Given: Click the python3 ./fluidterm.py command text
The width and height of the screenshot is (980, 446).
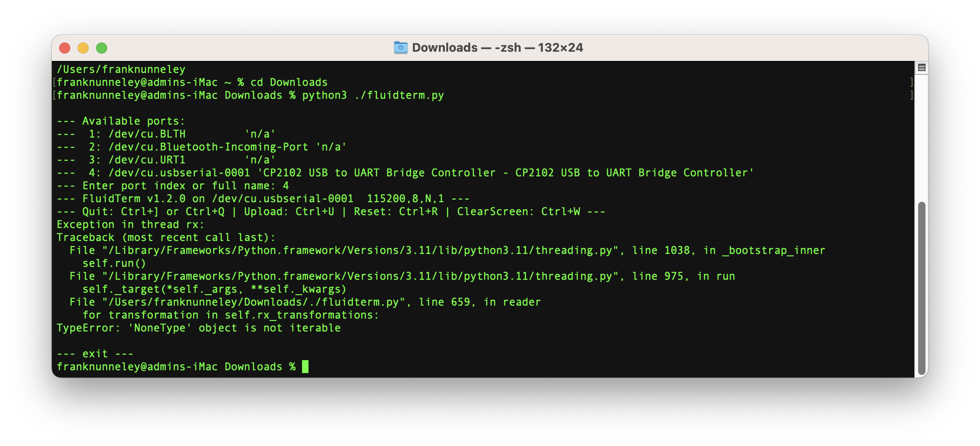Looking at the screenshot, I should click(x=373, y=95).
